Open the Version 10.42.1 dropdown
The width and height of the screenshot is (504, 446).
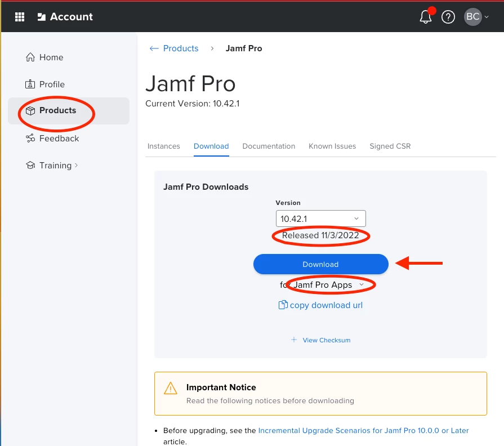pyautogui.click(x=321, y=219)
